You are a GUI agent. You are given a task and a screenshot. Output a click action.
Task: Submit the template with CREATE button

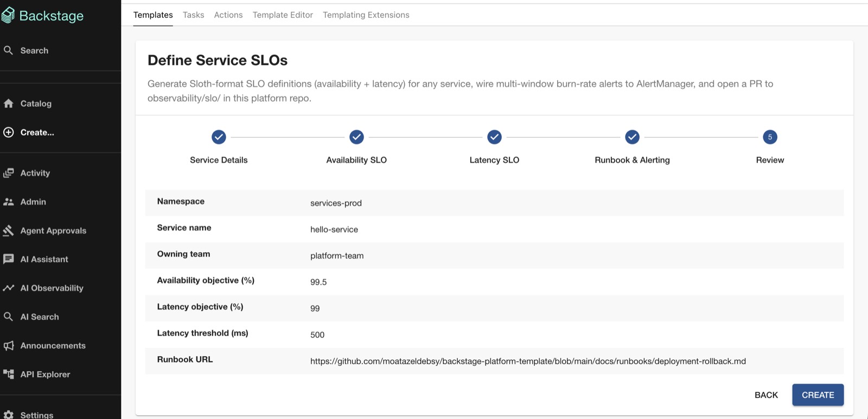point(818,395)
